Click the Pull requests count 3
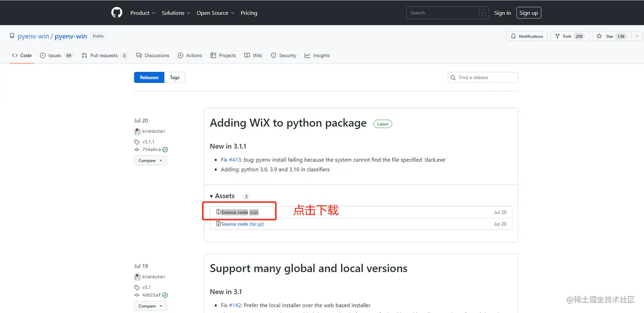This screenshot has width=644, height=313. (x=124, y=56)
